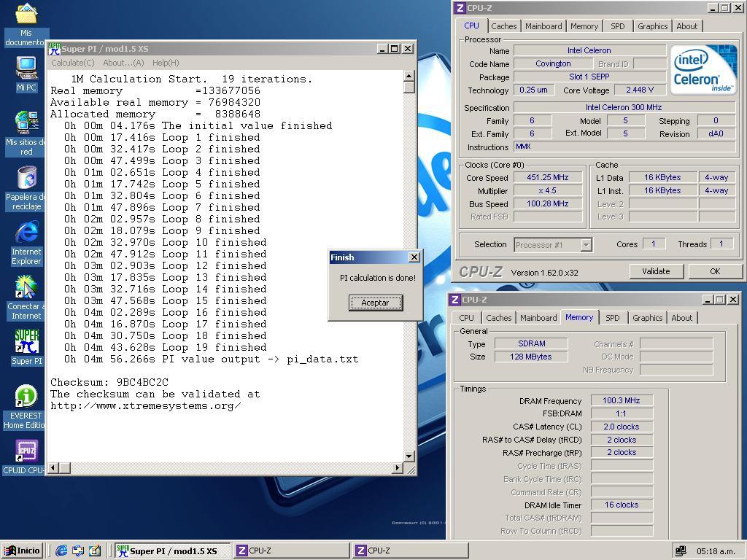Viewport: 747px width, 560px height.
Task: Click Code Name Covington field
Action: pyautogui.click(x=553, y=64)
